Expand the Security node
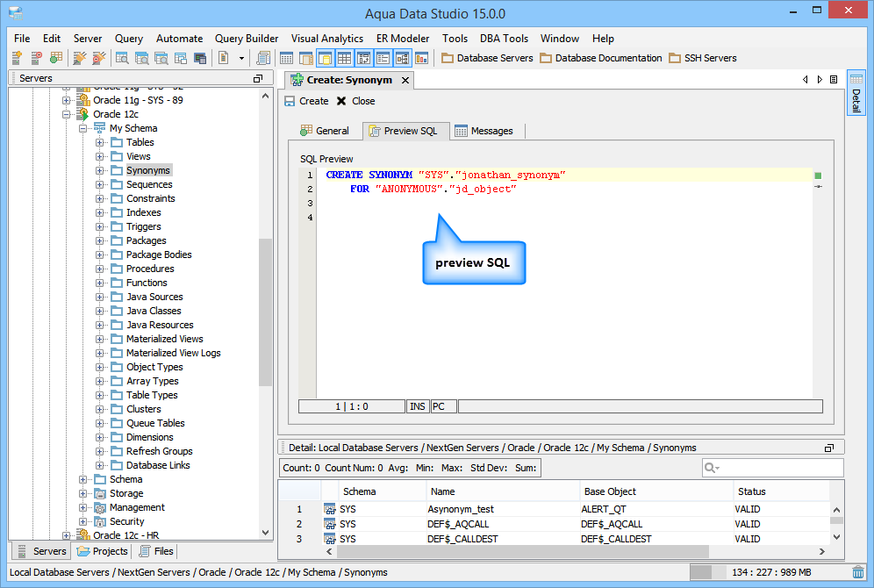The image size is (874, 588). (x=83, y=521)
